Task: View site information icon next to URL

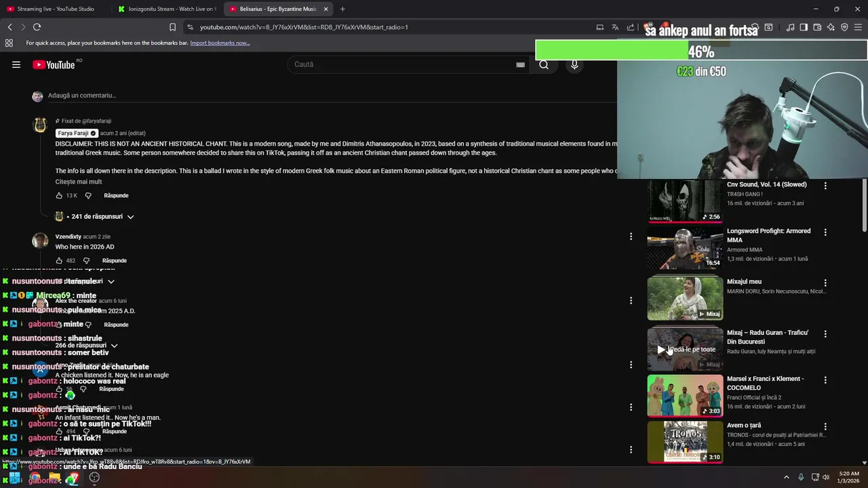Action: click(x=190, y=27)
